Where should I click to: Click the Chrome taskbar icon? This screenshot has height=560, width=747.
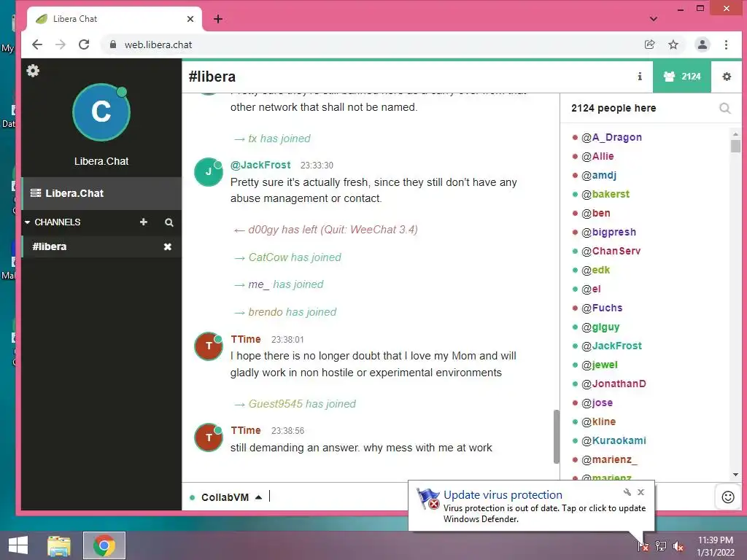pyautogui.click(x=104, y=545)
